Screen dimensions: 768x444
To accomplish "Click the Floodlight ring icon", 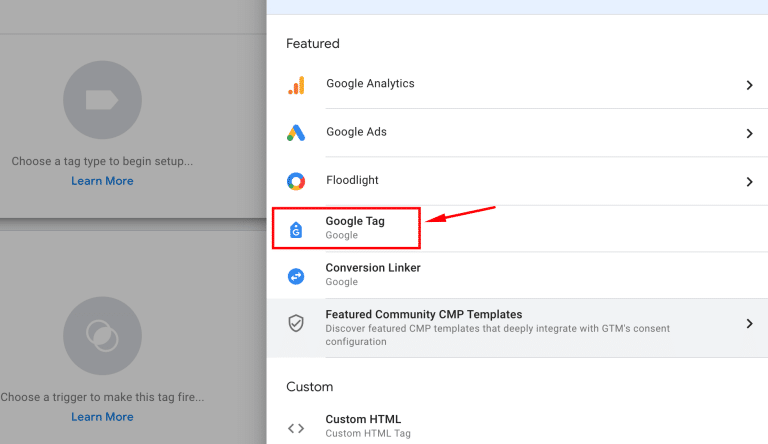I will coord(296,181).
